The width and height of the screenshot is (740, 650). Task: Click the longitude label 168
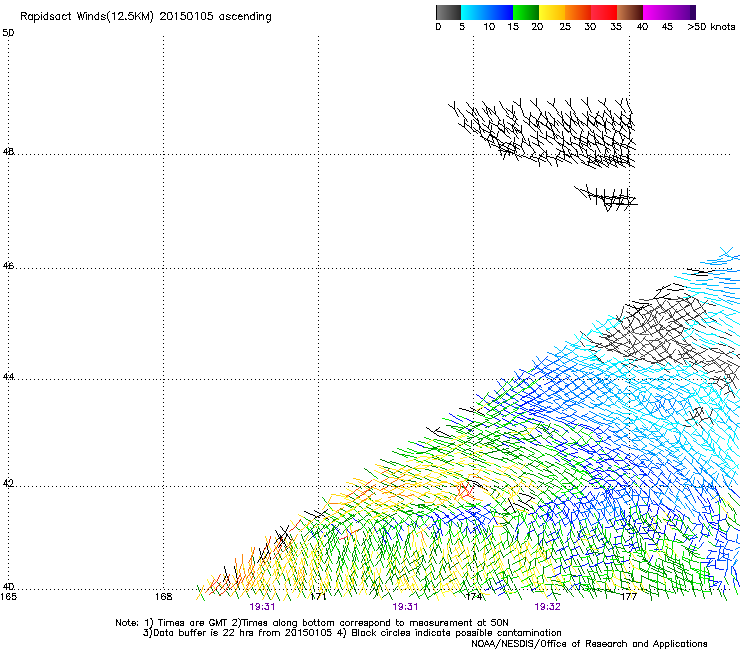163,597
